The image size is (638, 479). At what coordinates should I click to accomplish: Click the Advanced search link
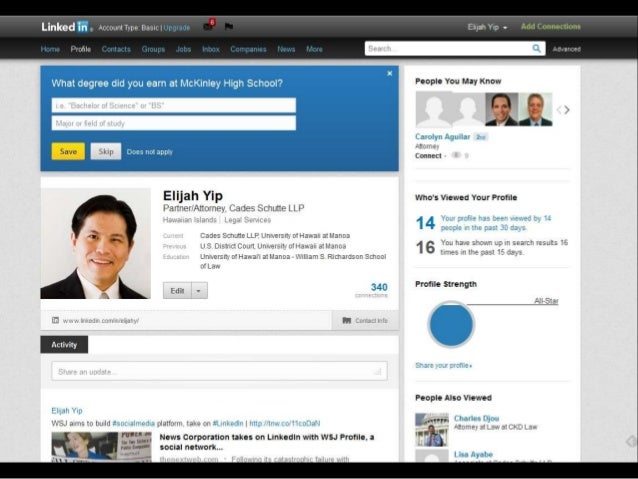(x=566, y=49)
